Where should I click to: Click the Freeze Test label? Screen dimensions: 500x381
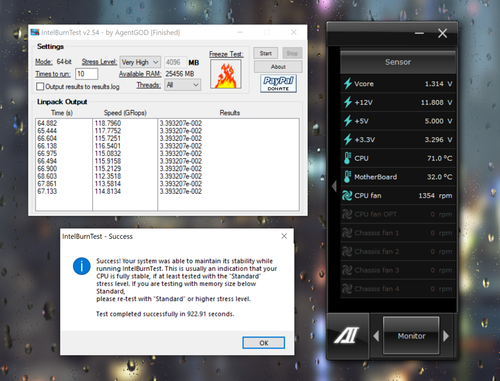coord(226,54)
